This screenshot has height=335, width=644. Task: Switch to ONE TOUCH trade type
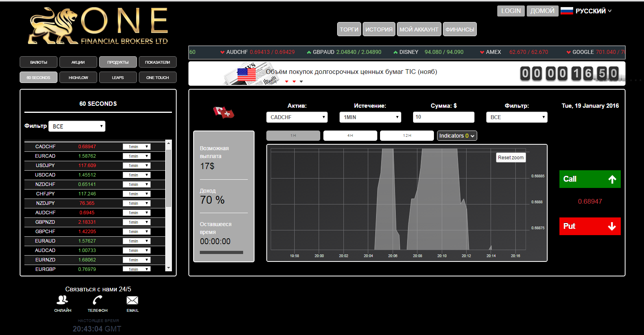coord(158,77)
